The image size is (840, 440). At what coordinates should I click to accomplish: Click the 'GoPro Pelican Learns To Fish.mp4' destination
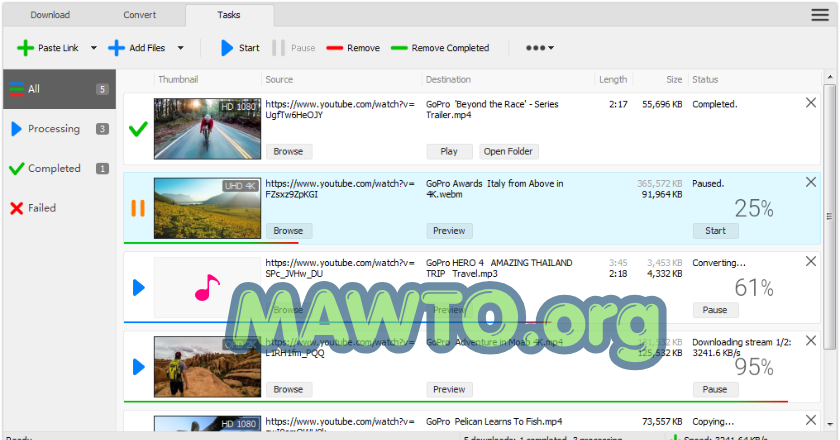(494, 422)
